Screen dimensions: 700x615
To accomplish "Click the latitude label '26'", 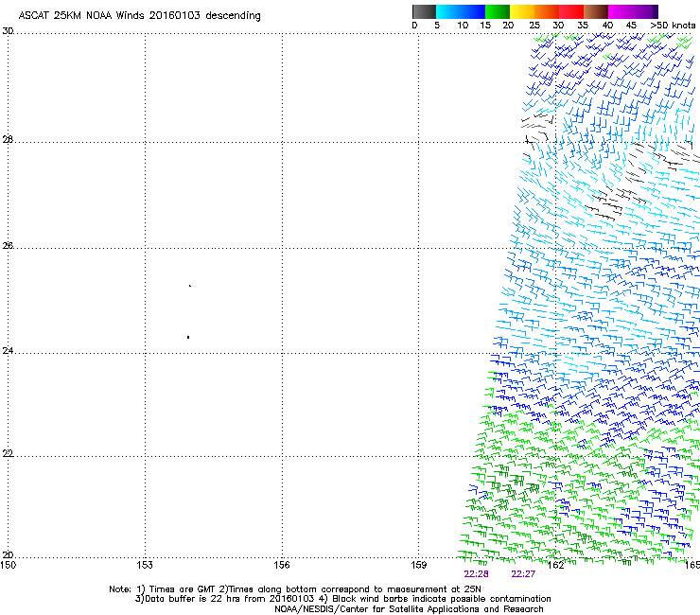I will click(x=8, y=246).
